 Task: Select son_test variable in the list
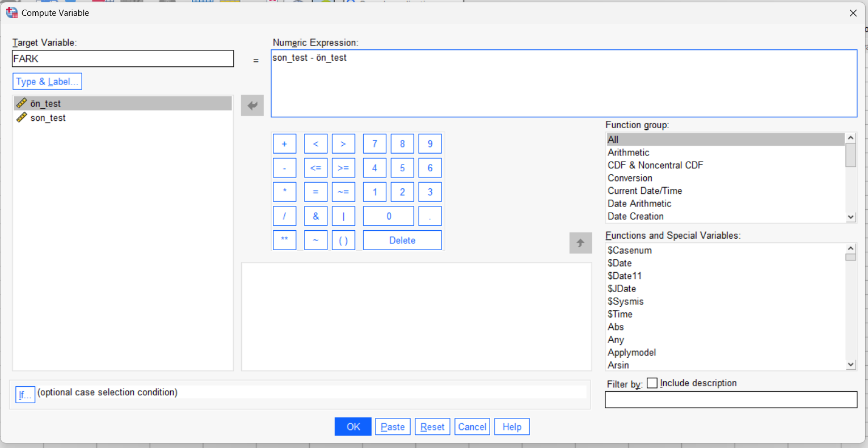click(48, 118)
